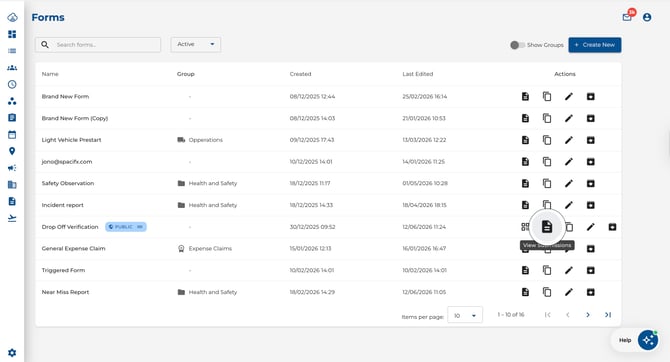Open the document icon in sidebar
Viewport: 670px width, 362px height.
12,201
